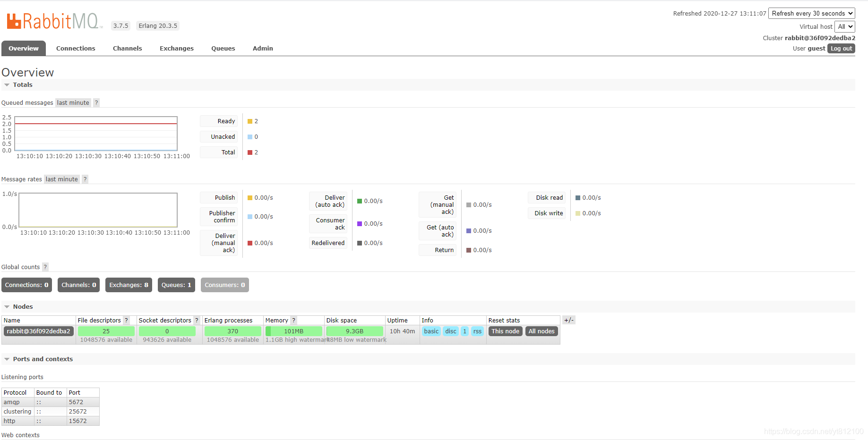This screenshot has width=868, height=440.
Task: Click the rss info tag
Action: 477,331
